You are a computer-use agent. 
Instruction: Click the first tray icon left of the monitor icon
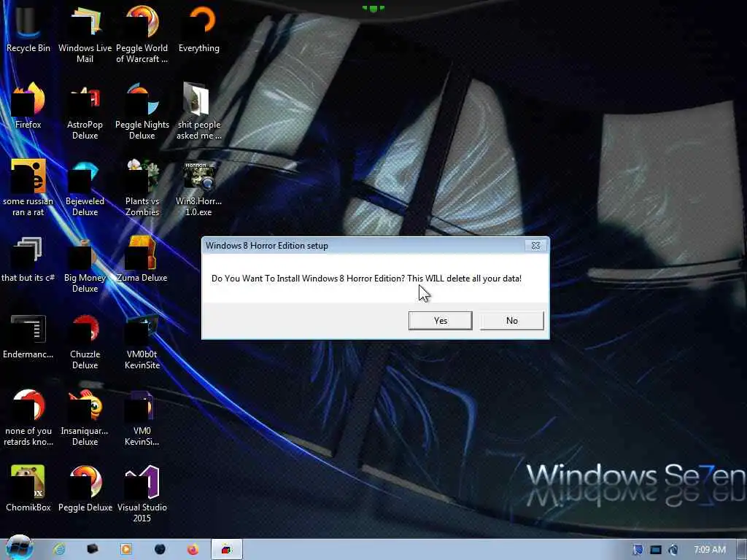click(638, 550)
